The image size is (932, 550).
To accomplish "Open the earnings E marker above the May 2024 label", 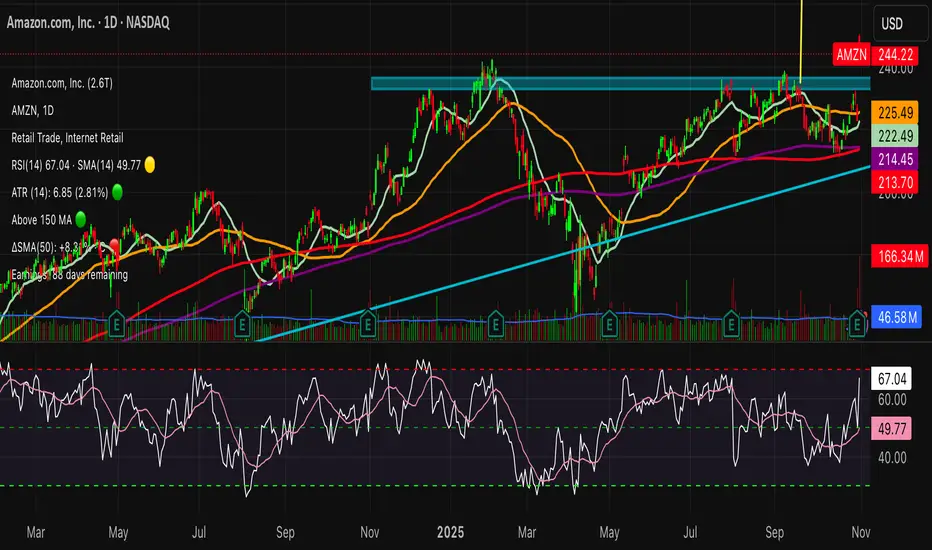I will pyautogui.click(x=116, y=325).
